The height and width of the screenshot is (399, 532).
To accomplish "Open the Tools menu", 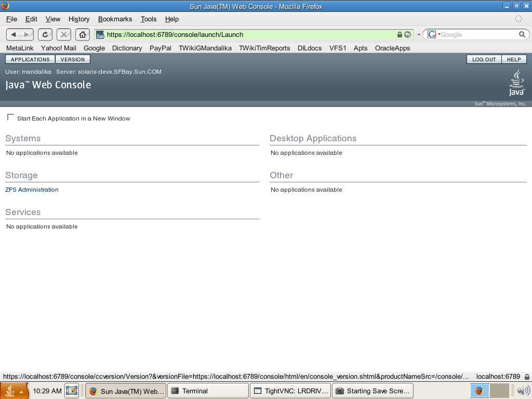I will [149, 19].
